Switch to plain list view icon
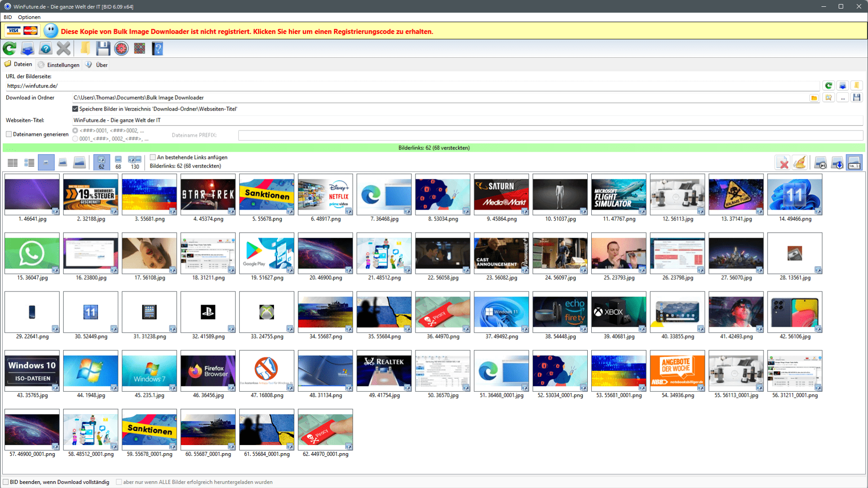 tap(13, 163)
